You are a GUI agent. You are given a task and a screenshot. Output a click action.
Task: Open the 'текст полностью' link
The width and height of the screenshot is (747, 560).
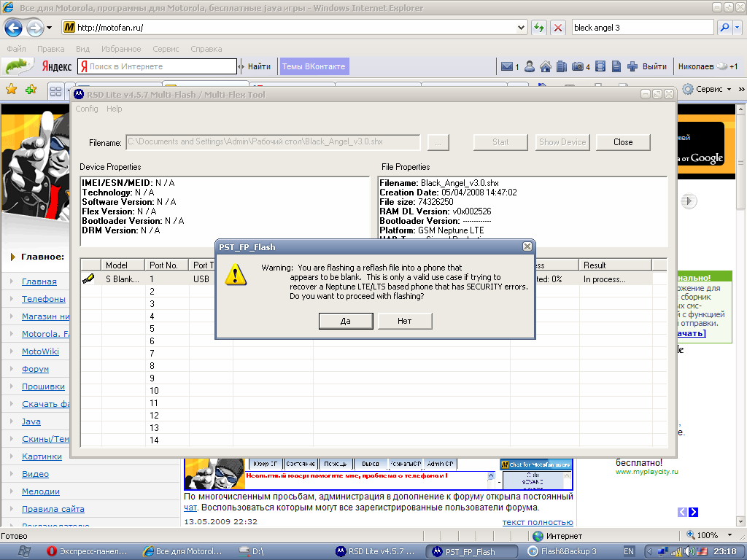click(x=538, y=522)
